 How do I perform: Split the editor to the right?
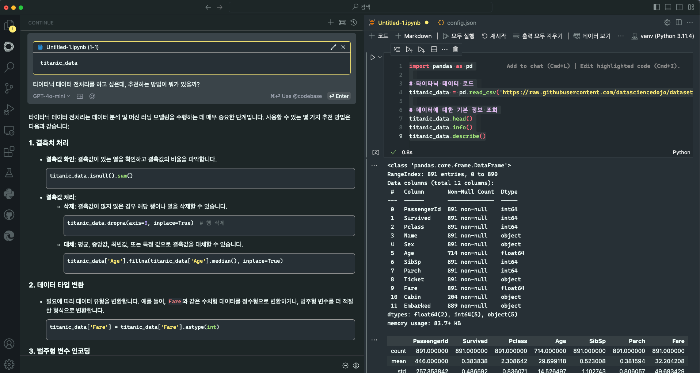coord(679,22)
